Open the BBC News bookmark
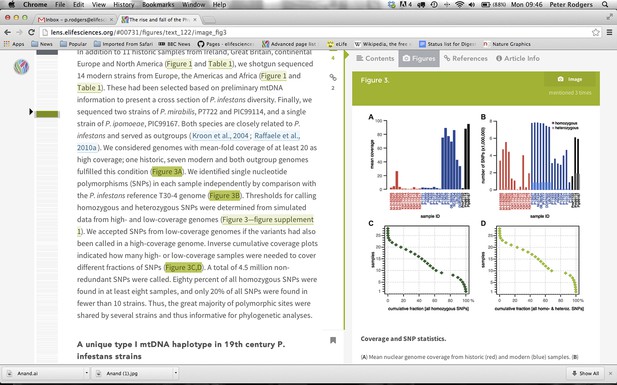 [174, 44]
